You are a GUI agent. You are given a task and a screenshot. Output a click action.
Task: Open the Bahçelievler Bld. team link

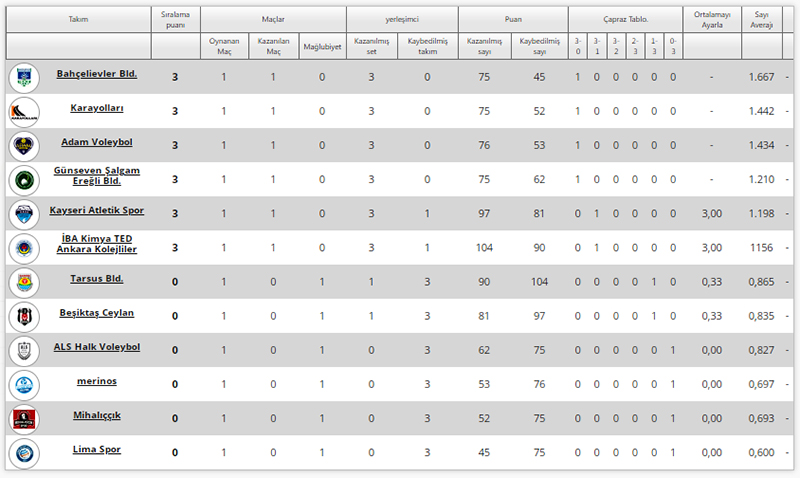(x=97, y=74)
